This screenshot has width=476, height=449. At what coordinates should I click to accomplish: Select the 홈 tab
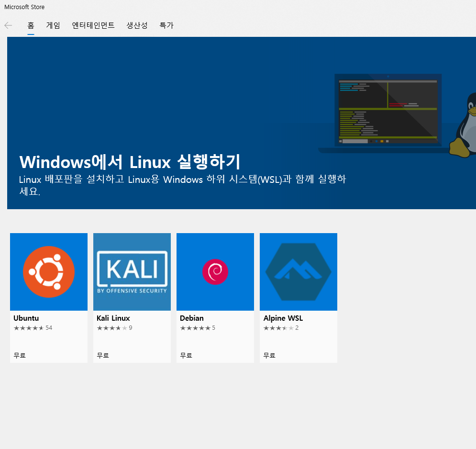31,25
